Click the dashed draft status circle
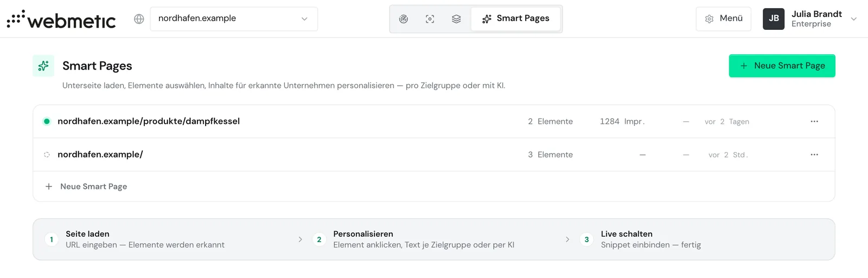This screenshot has height=278, width=868. click(x=47, y=155)
